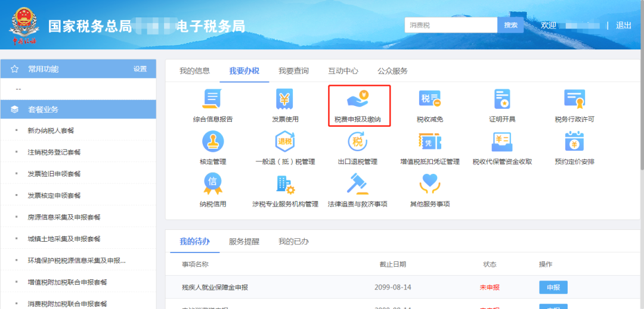Open 环境保护税税源信息采集及申报 in sidebar
This screenshot has width=644, height=309.
[77, 260]
